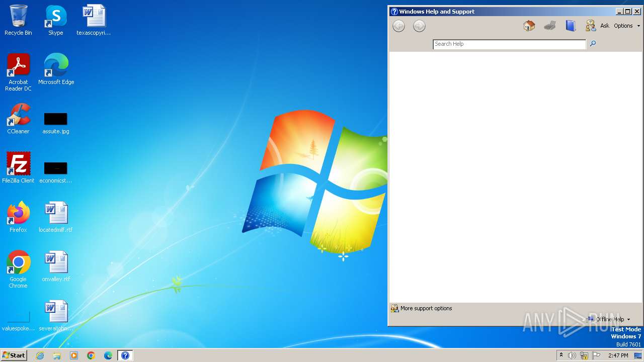Click the Ask support person icon
644x362 pixels.
click(591, 26)
